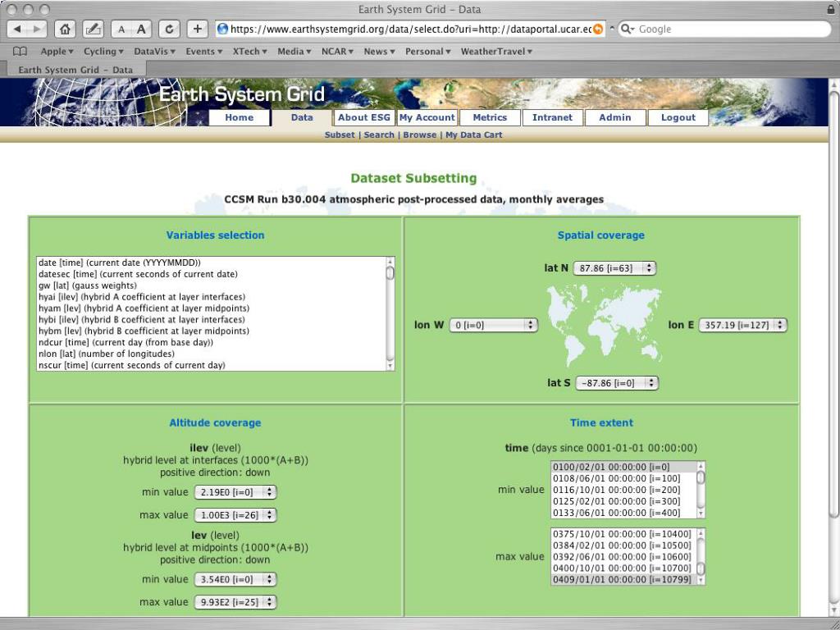
Task: Open the Apple bookmarks menu
Action: pyautogui.click(x=57, y=52)
